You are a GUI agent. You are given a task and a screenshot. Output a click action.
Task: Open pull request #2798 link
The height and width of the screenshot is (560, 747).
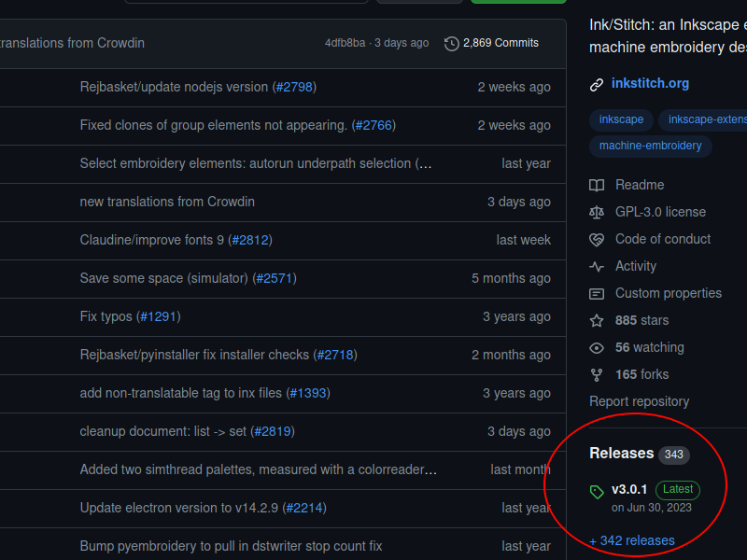click(x=294, y=87)
